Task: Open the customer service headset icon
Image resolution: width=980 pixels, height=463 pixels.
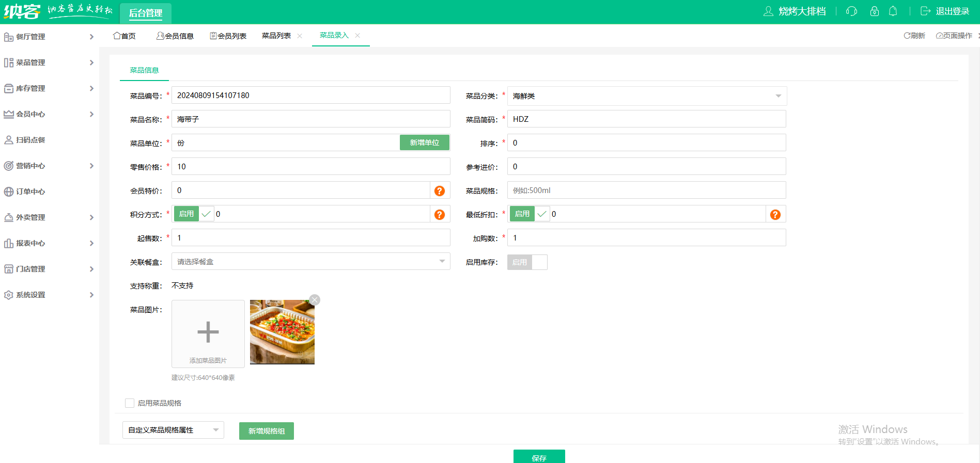Action: [x=851, y=11]
